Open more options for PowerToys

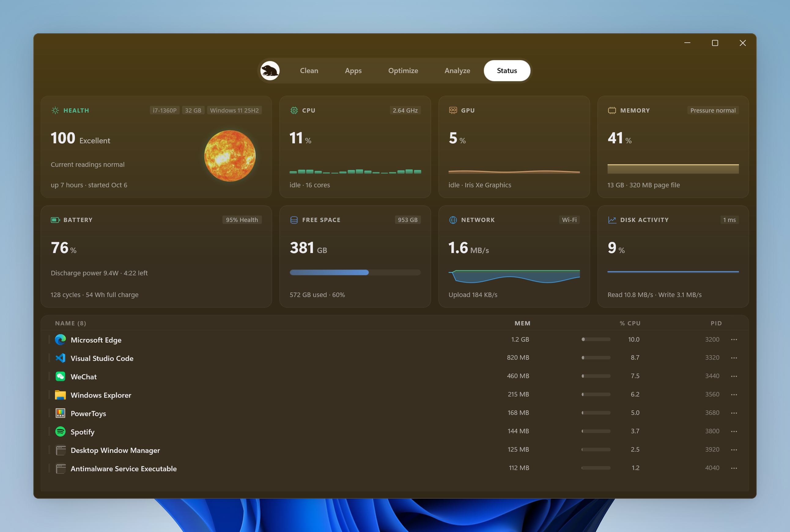[734, 413]
